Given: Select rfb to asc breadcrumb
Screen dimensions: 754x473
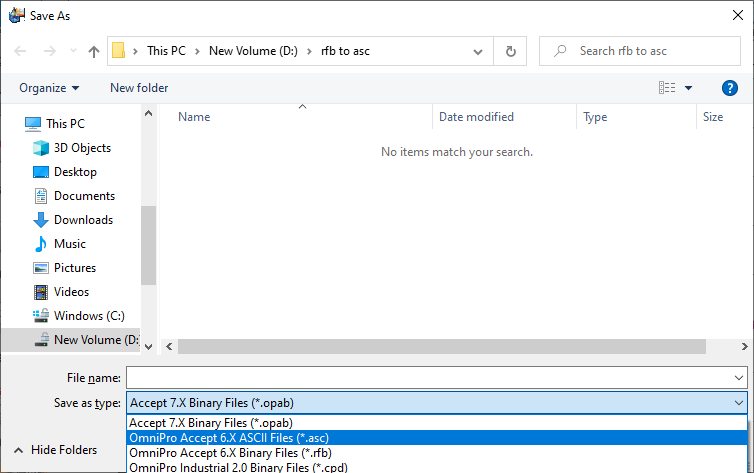Looking at the screenshot, I should [x=345, y=51].
